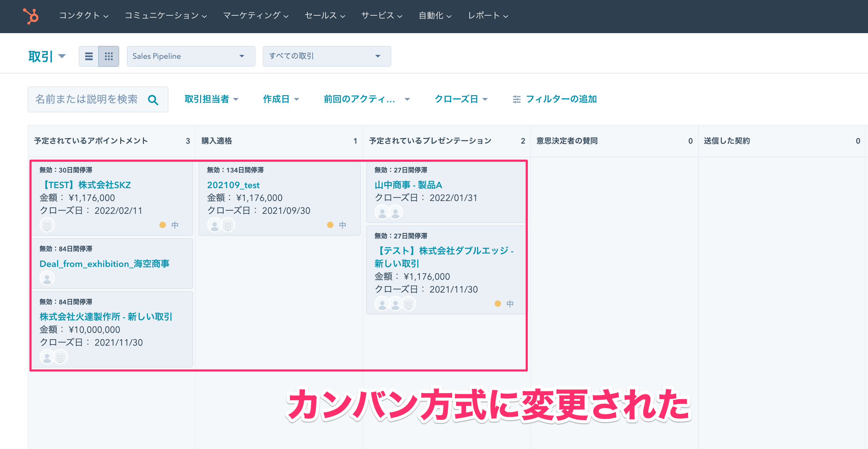This screenshot has width=868, height=449.
Task: Click company avatar on 株式会社火達製作所 card
Action: tap(60, 357)
